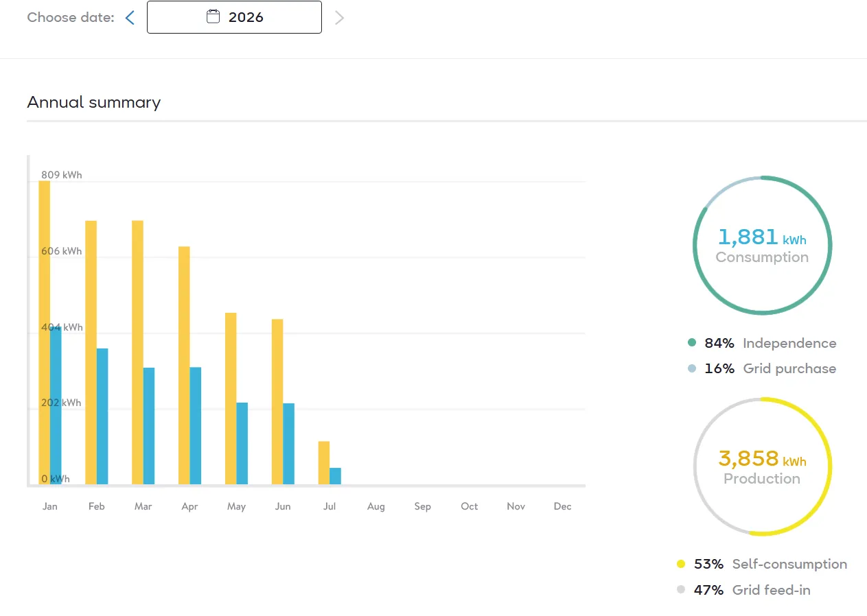Click the January blue consumption bar

point(56,406)
